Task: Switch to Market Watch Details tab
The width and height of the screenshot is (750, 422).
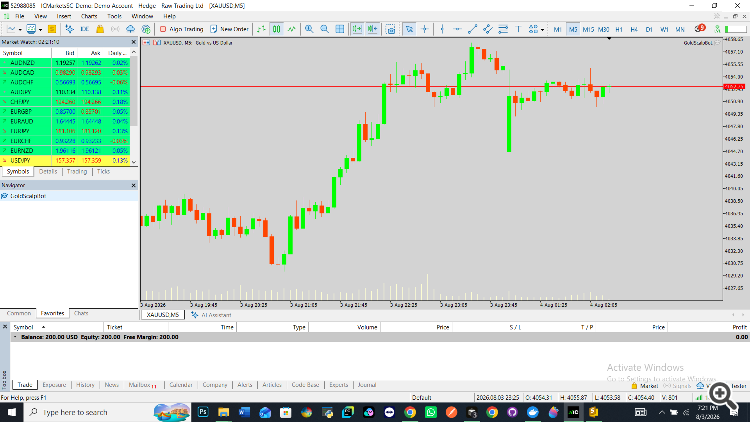Action: coord(48,171)
